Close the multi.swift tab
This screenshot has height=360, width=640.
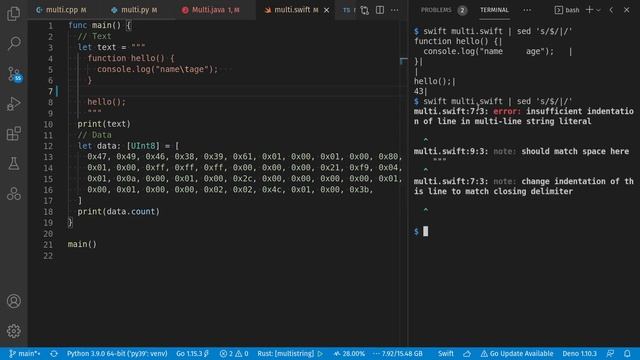tap(327, 10)
